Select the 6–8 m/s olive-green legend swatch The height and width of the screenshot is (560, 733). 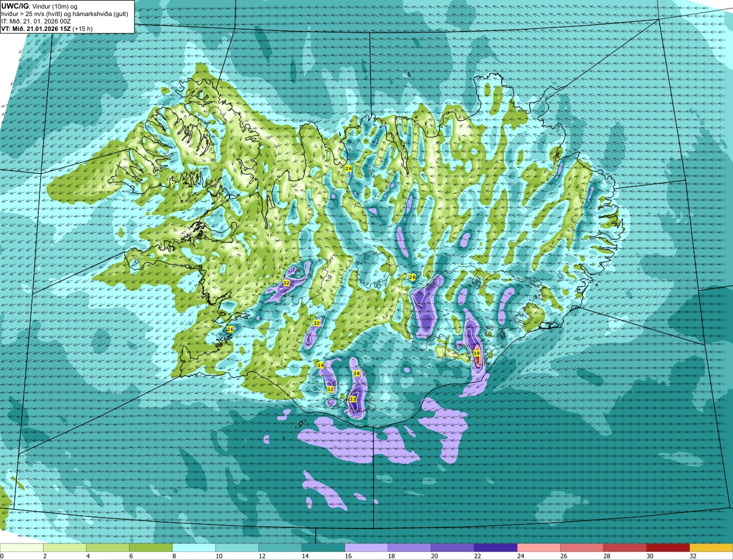pyautogui.click(x=151, y=548)
